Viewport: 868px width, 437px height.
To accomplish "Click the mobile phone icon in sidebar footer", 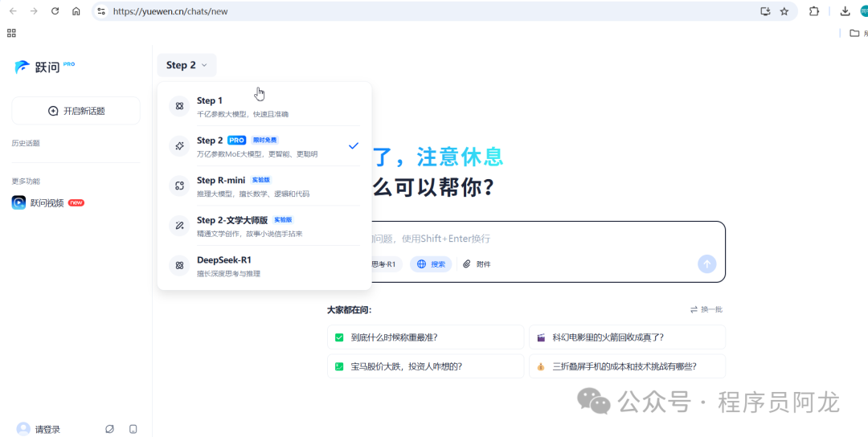I will click(x=133, y=429).
